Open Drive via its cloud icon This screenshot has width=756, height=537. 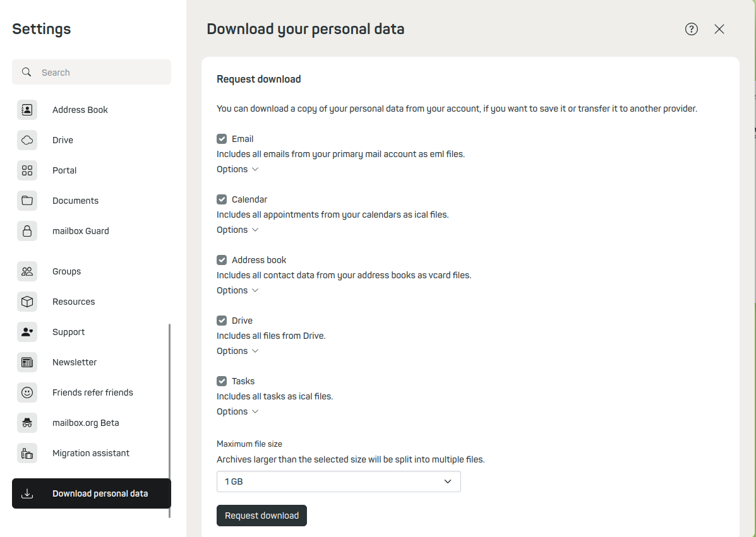click(27, 140)
